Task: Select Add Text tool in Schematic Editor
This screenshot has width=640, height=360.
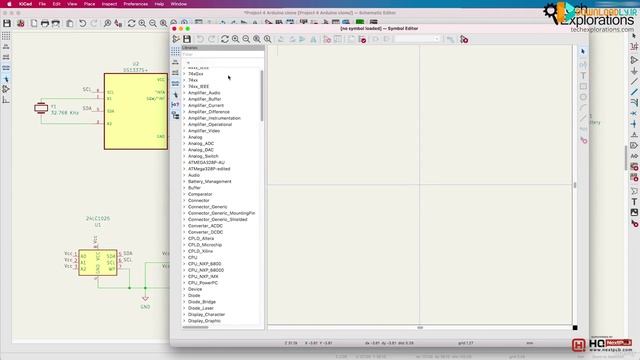Action: tap(634, 202)
